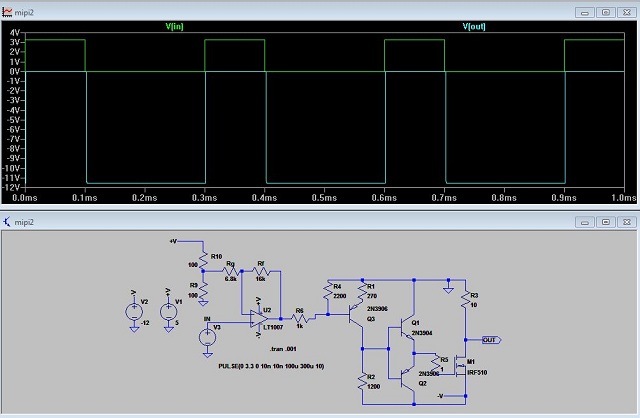Click the schematic window's mipi2 title icon
Image resolution: width=640 pixels, height=418 pixels.
[x=8, y=221]
